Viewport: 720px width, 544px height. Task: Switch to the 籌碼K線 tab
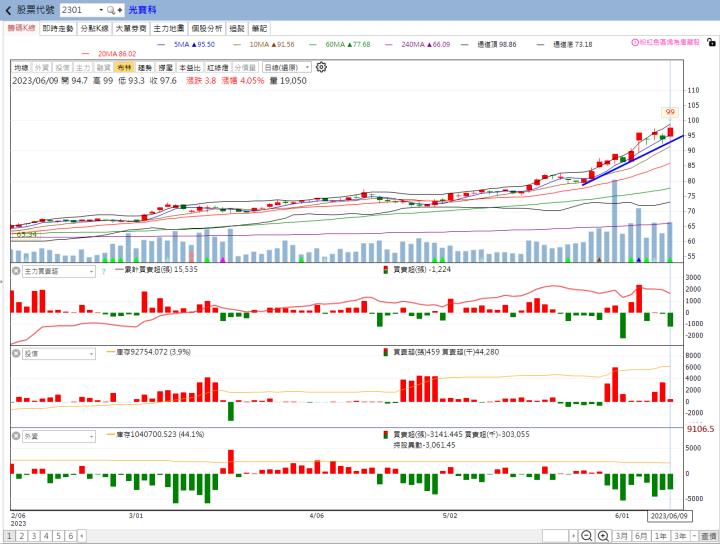[21, 28]
